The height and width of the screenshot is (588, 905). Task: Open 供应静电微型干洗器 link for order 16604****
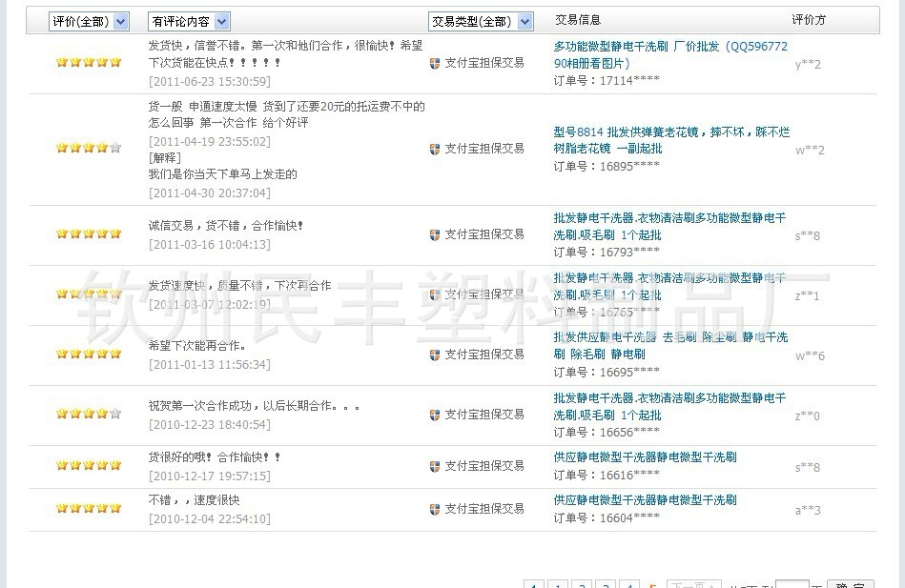pyautogui.click(x=645, y=500)
